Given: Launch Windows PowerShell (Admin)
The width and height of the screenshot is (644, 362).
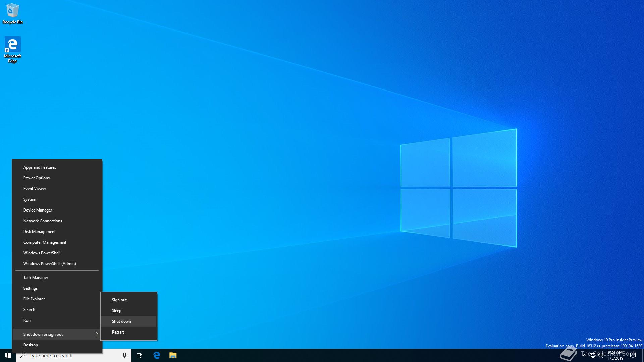Looking at the screenshot, I should point(57,264).
